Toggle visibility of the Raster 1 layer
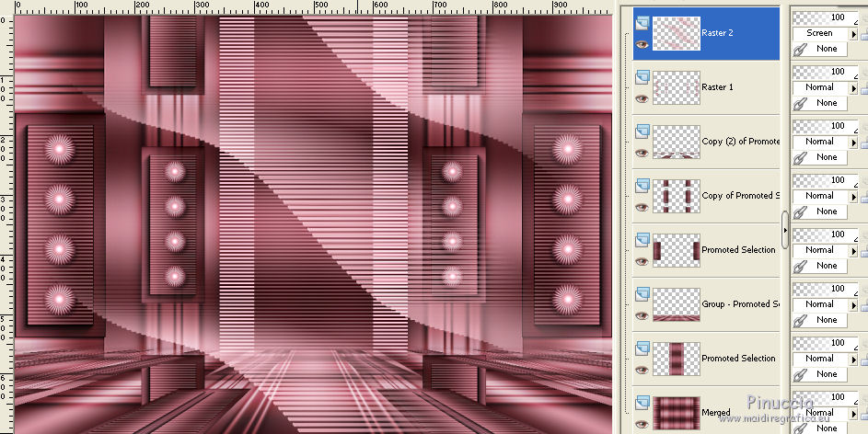The height and width of the screenshot is (434, 868). point(642,98)
